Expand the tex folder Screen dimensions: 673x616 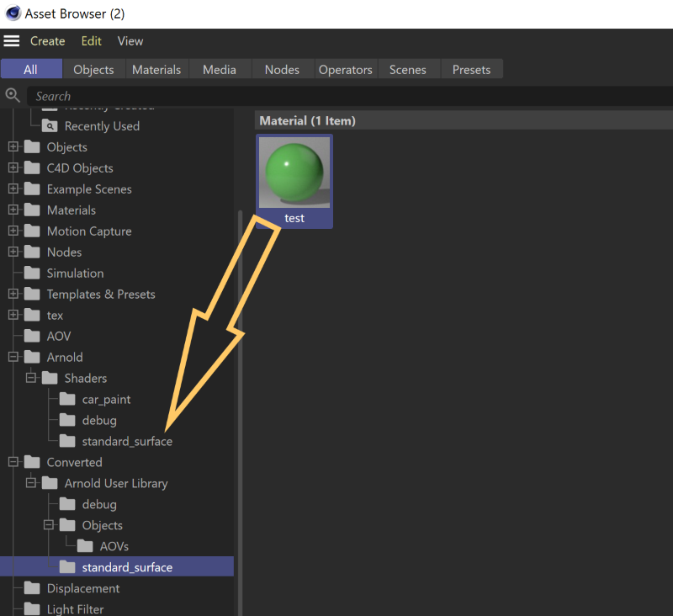(x=13, y=315)
